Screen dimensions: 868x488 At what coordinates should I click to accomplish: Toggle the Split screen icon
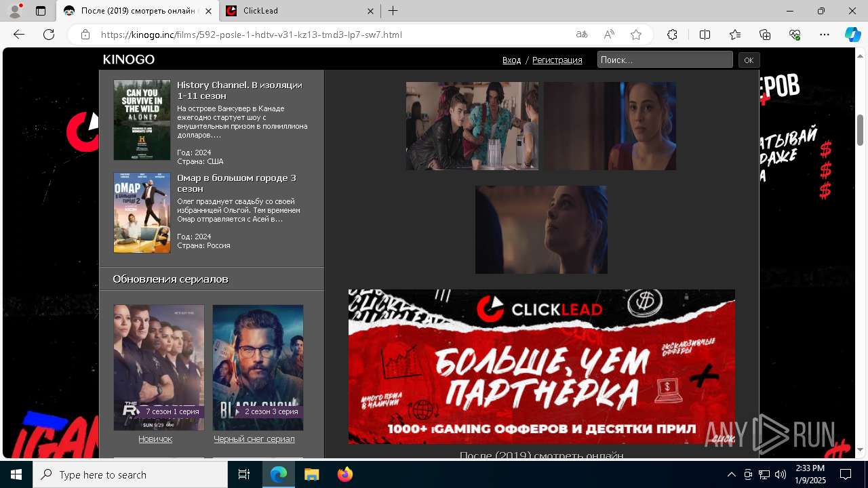click(x=705, y=35)
